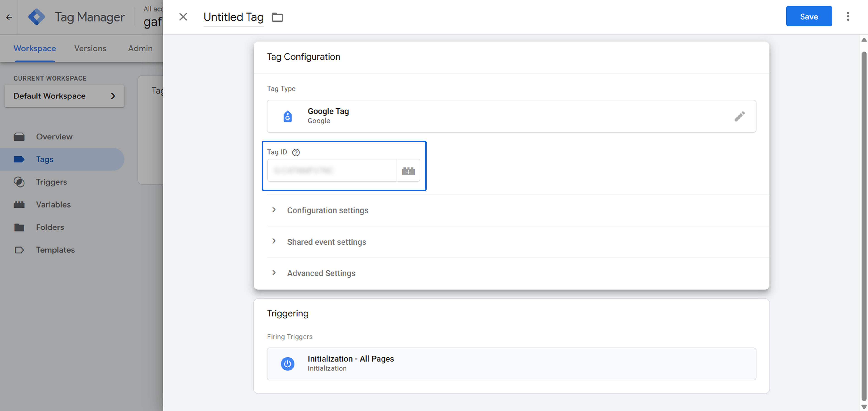Switch to the Versions tab
This screenshot has width=868, height=411.
pyautogui.click(x=90, y=48)
